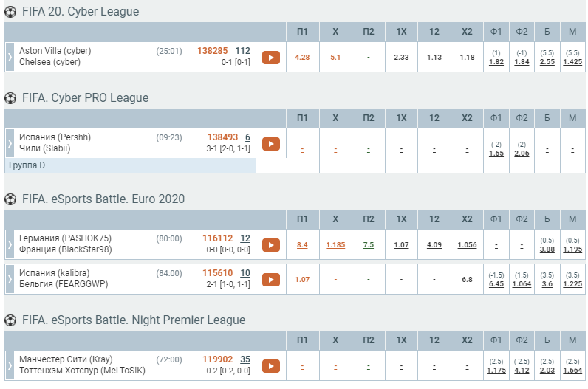The width and height of the screenshot is (588, 389).
Task: Play live video for Aston Villa vs Chelsea
Action: click(x=271, y=58)
